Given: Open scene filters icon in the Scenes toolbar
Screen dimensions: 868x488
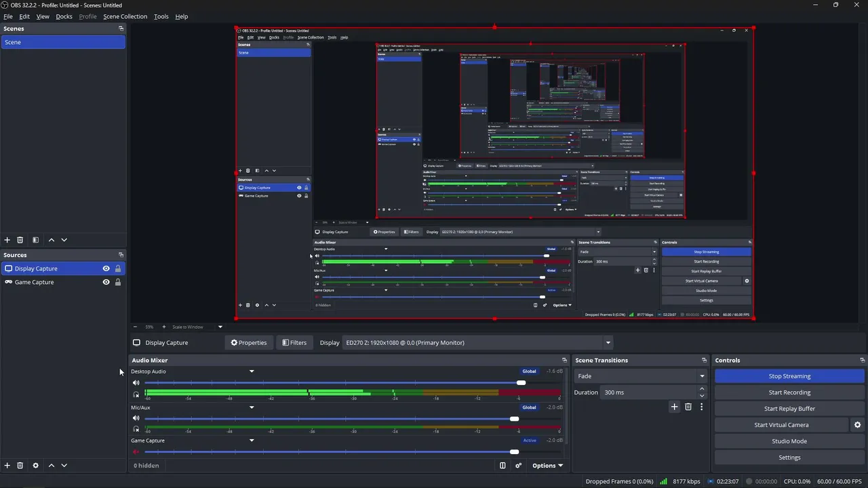Looking at the screenshot, I should pyautogui.click(x=35, y=240).
